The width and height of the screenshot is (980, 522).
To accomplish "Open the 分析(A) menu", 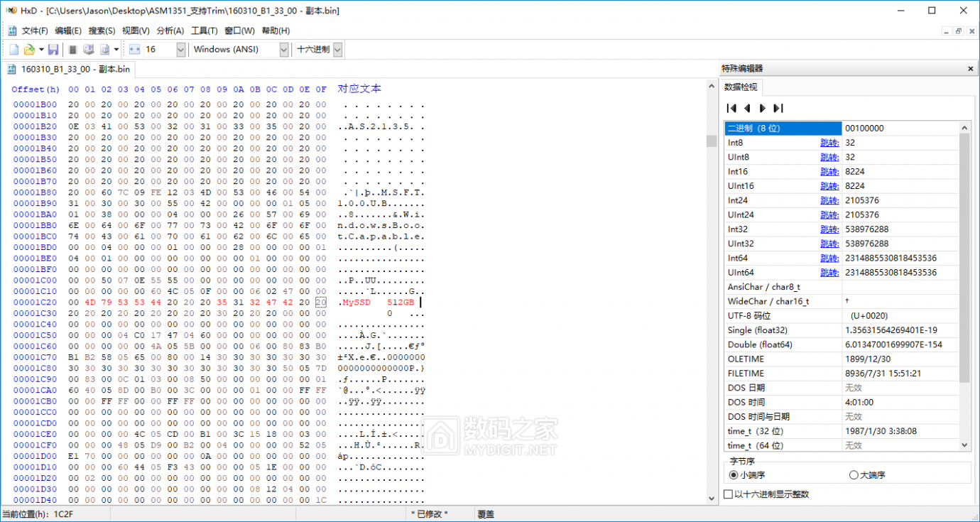I will (x=170, y=31).
